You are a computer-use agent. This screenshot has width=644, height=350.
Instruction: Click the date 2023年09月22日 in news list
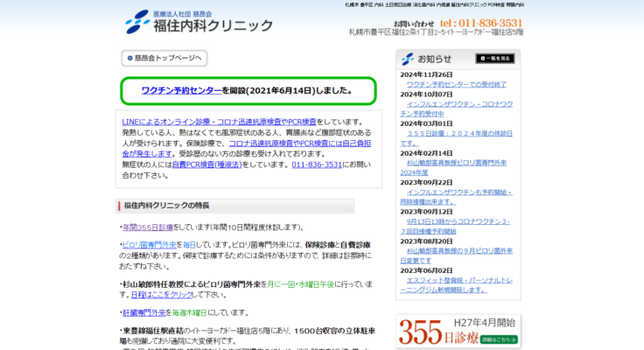(426, 182)
